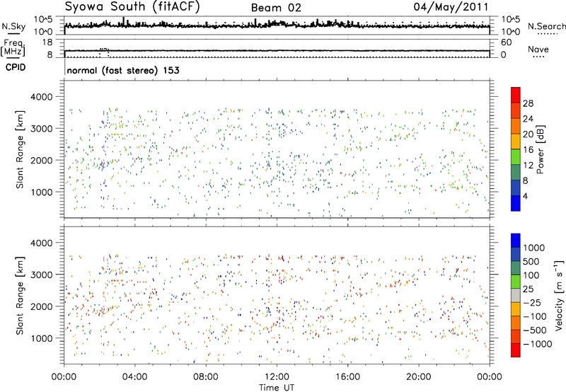The image size is (566, 392).
Task: Click the '18' frequency axis tick
Action: tap(47, 42)
